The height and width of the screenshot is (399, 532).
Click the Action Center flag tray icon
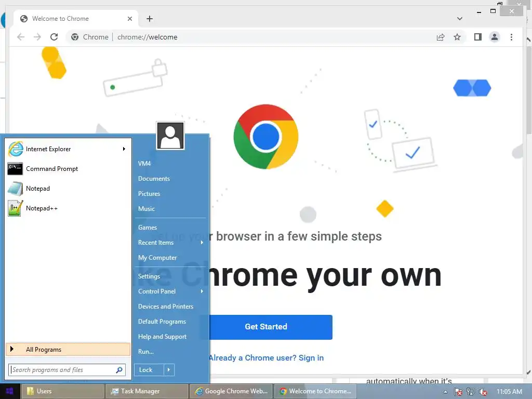point(458,392)
